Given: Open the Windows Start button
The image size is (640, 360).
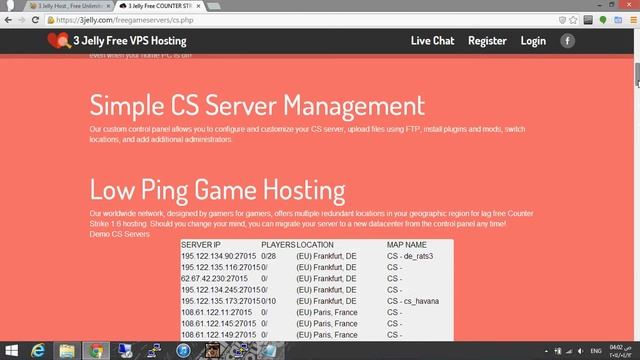Looking at the screenshot, I should 11,351.
